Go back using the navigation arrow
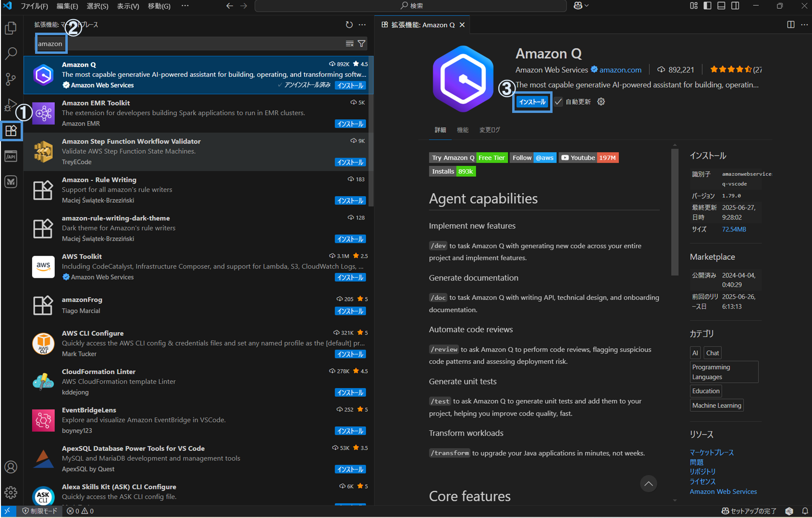This screenshot has width=812, height=518. 230,6
